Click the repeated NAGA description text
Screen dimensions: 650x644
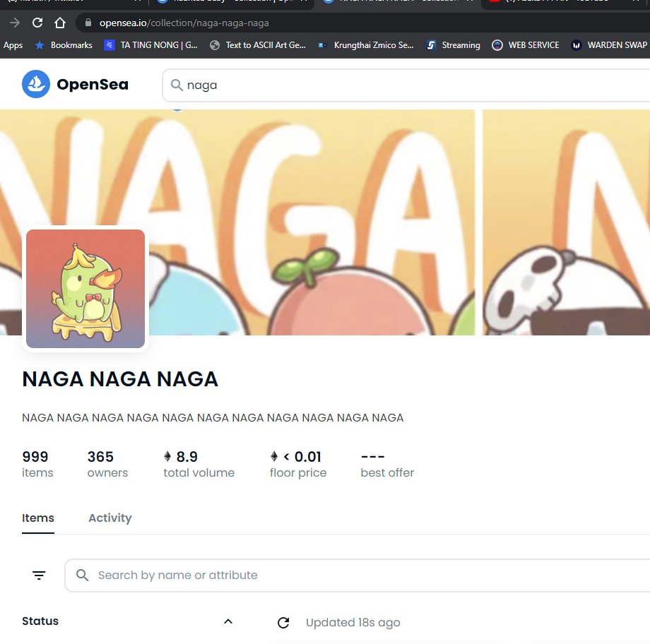click(213, 418)
